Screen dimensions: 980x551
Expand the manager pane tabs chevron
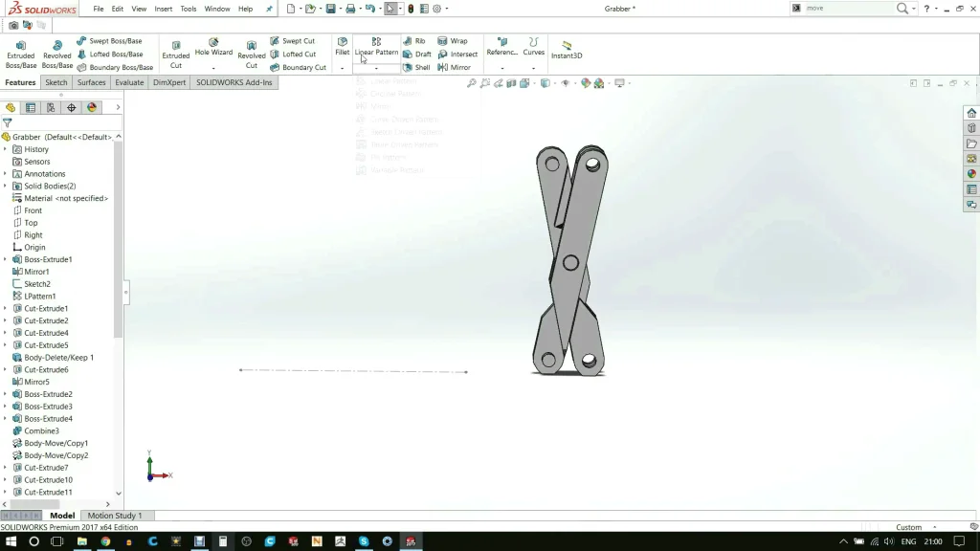118,107
